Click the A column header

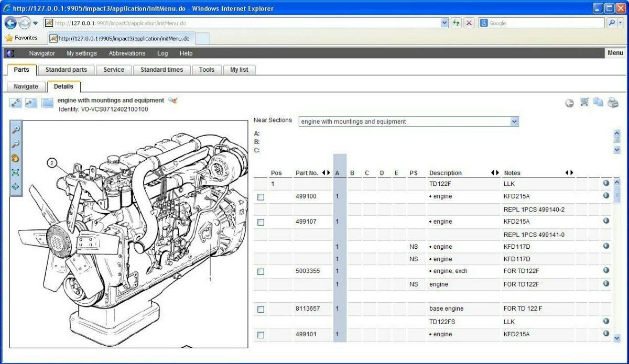pos(337,173)
